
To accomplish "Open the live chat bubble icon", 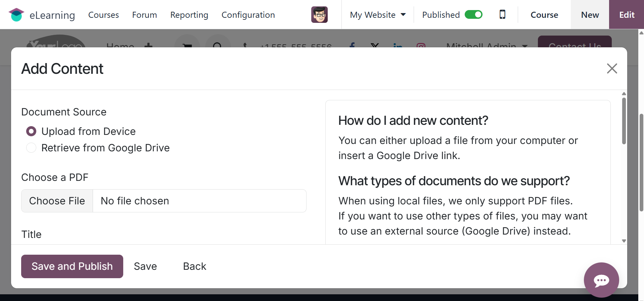I will (601, 280).
